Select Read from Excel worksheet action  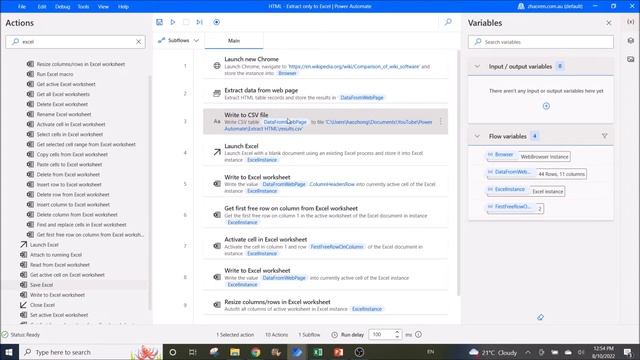[x=60, y=265]
